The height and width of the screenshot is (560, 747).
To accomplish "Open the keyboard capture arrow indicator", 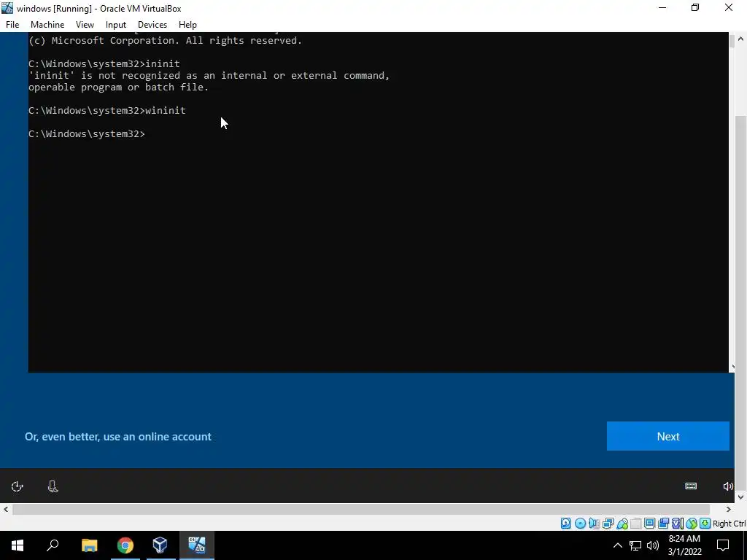I will (x=705, y=524).
